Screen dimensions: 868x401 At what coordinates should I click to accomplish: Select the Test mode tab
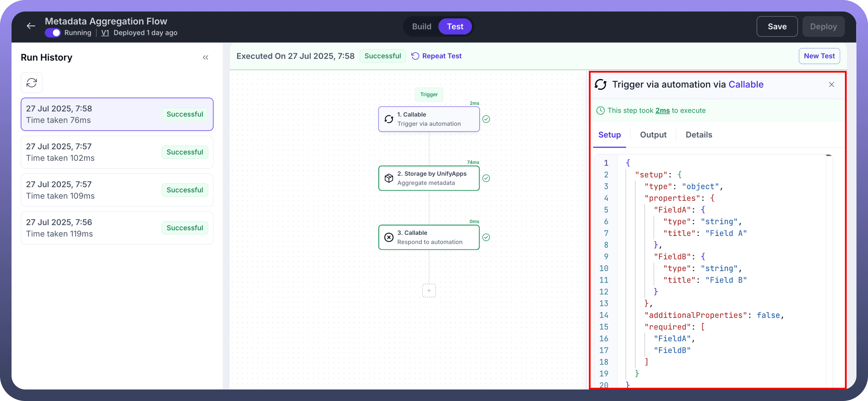click(455, 27)
